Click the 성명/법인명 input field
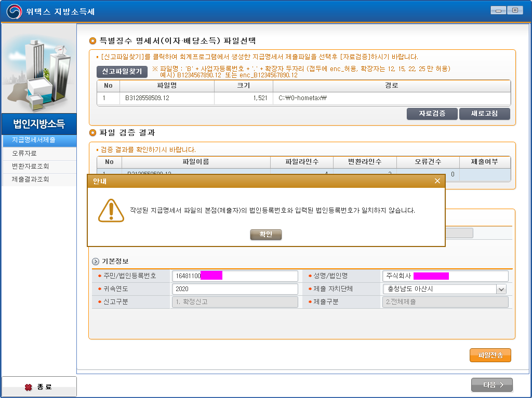 [x=445, y=276]
